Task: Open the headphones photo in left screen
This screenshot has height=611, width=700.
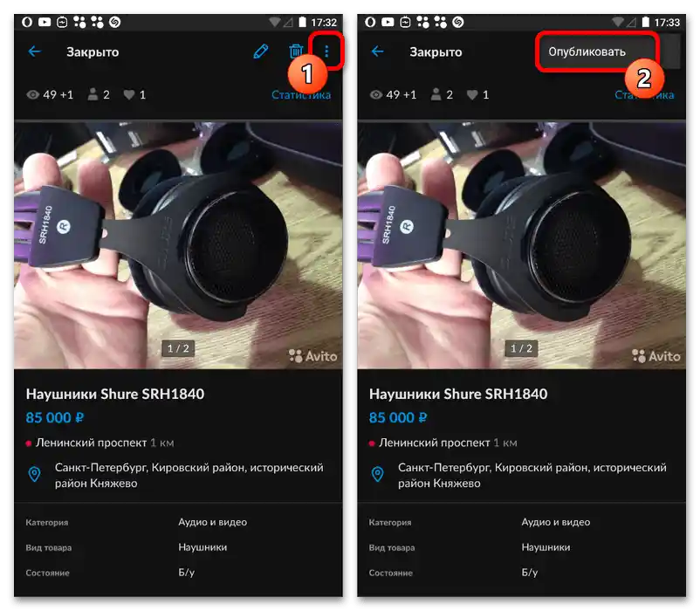Action: point(179,245)
